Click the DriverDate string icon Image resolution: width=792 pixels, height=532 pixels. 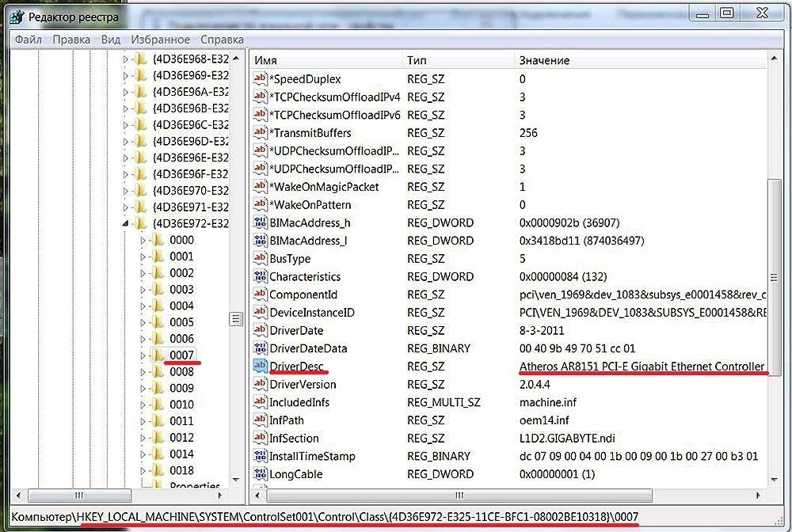[260, 330]
